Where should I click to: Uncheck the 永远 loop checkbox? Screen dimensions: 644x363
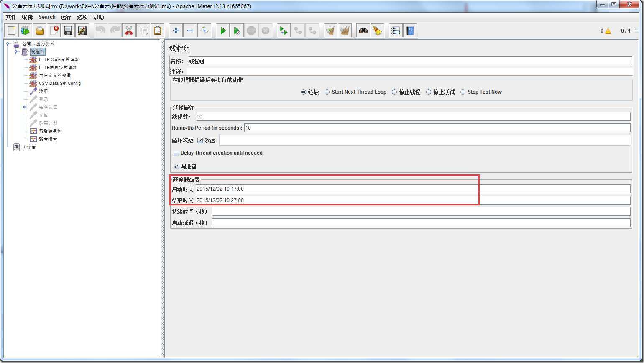point(200,141)
